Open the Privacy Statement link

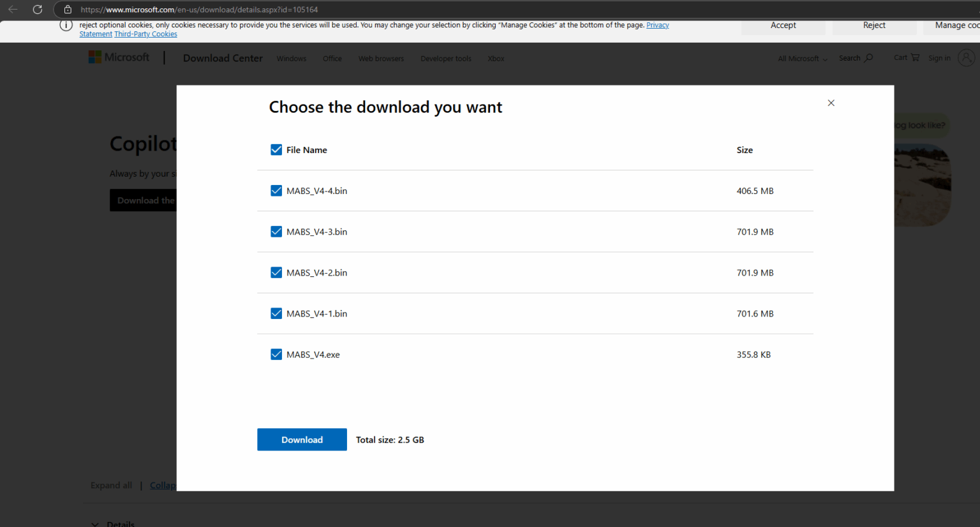657,25
